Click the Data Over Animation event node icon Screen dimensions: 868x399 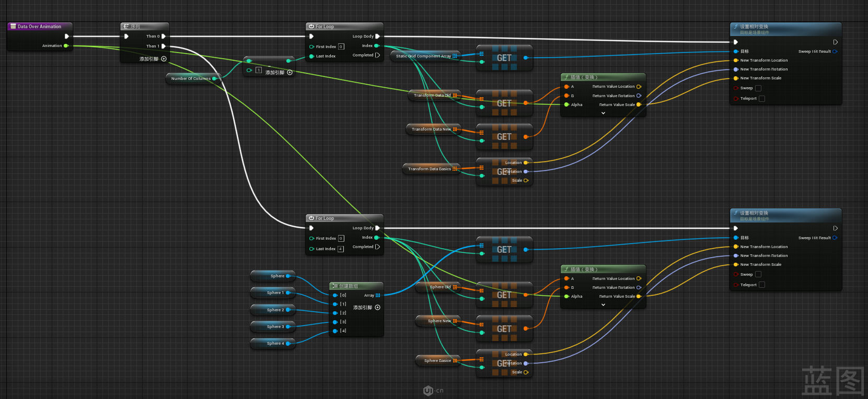coord(13,27)
